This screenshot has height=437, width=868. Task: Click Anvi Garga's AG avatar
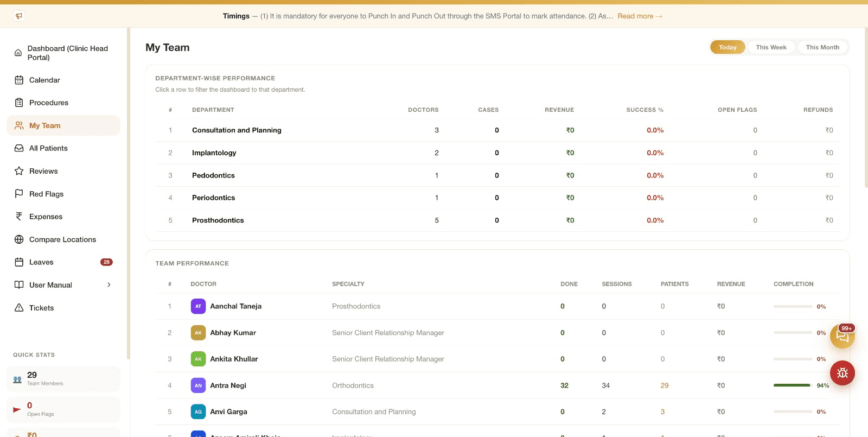[x=198, y=411]
